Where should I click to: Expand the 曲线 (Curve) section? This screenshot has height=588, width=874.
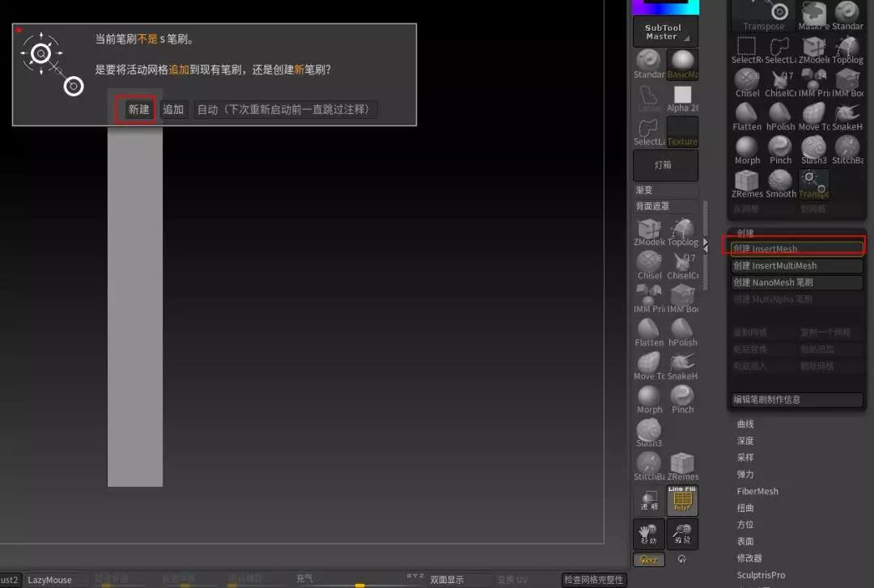(745, 424)
